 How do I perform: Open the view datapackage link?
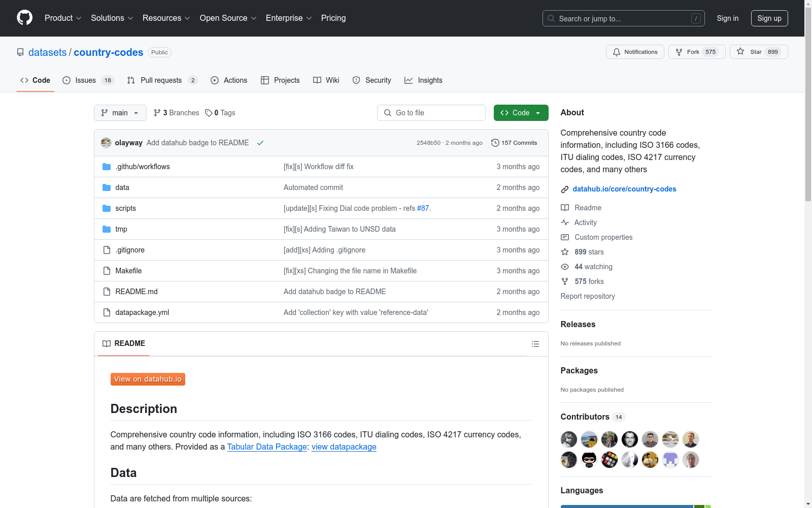(344, 447)
